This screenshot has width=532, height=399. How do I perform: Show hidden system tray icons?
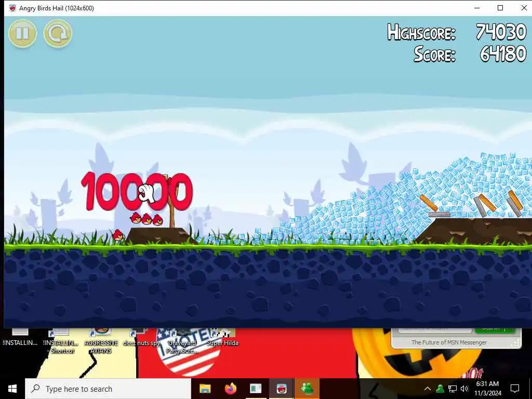pos(428,389)
